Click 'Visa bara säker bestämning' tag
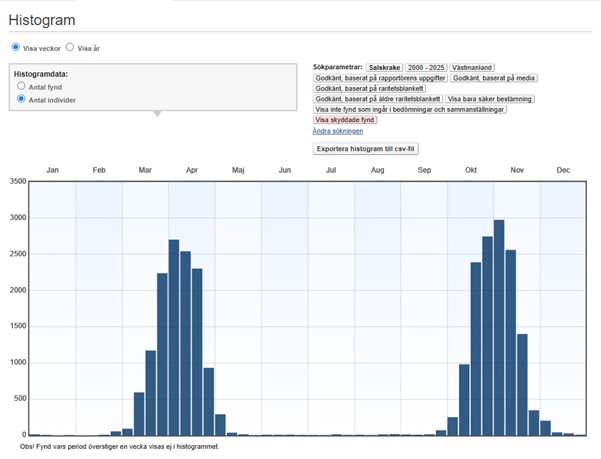 pos(490,99)
